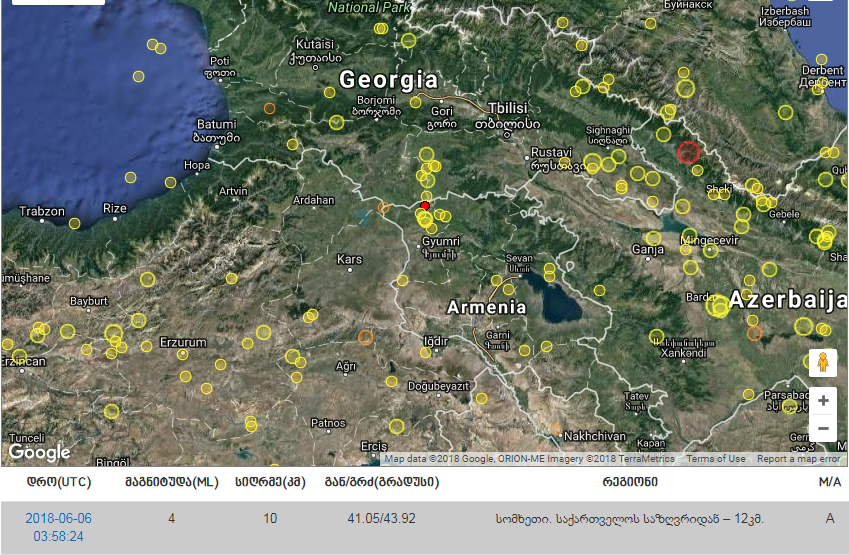Click the large yellow circle at Barda
Viewport: 849px width, 555px height.
[718, 306]
